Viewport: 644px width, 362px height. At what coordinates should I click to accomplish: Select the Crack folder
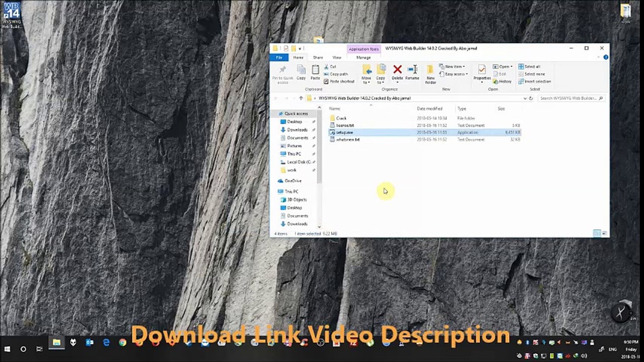tap(341, 118)
